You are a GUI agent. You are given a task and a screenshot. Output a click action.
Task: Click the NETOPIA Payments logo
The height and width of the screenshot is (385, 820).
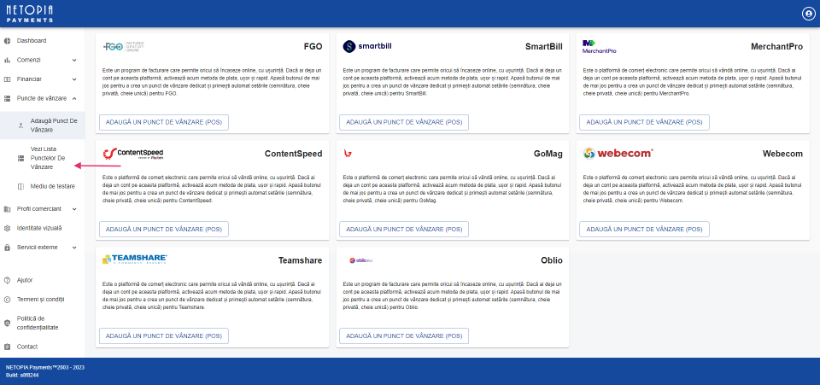click(29, 14)
